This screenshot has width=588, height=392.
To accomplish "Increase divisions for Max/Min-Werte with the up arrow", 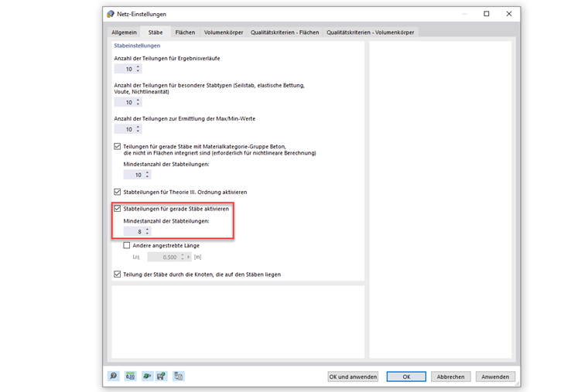I will point(138,127).
